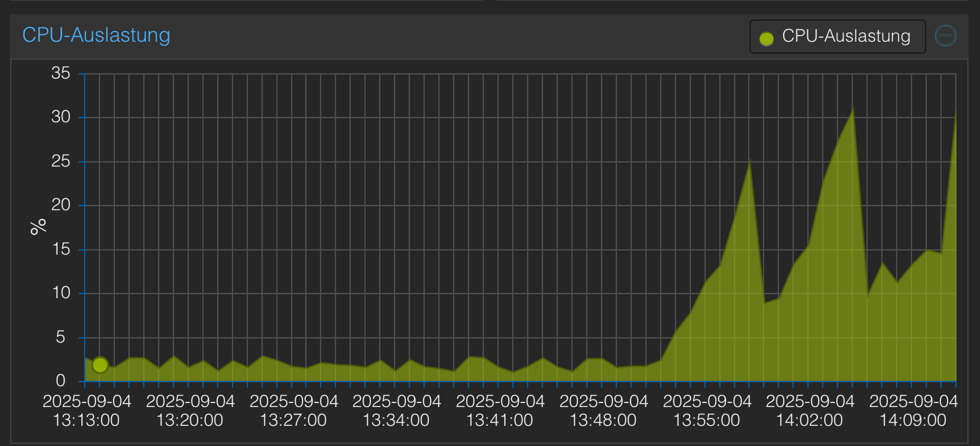Toggle the CPU-Auslastung legend series
The height and width of the screenshot is (446, 980).
(x=838, y=37)
